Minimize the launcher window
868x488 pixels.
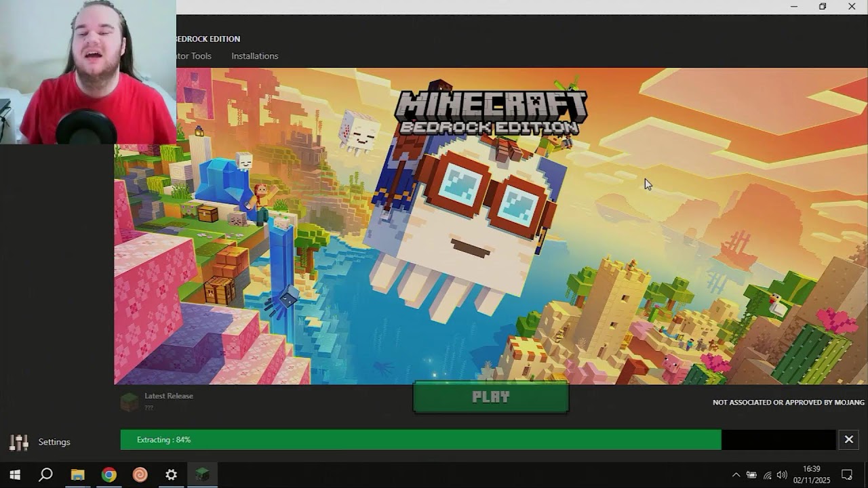(x=794, y=7)
